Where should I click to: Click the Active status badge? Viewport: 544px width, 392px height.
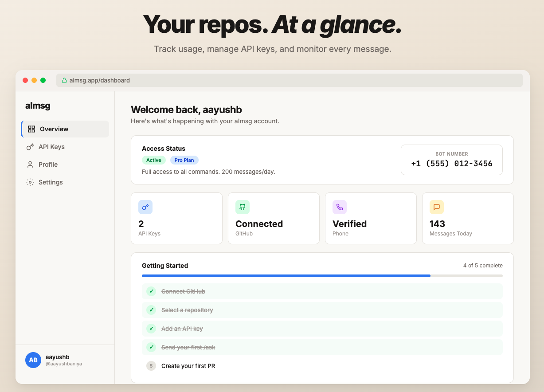tap(154, 160)
